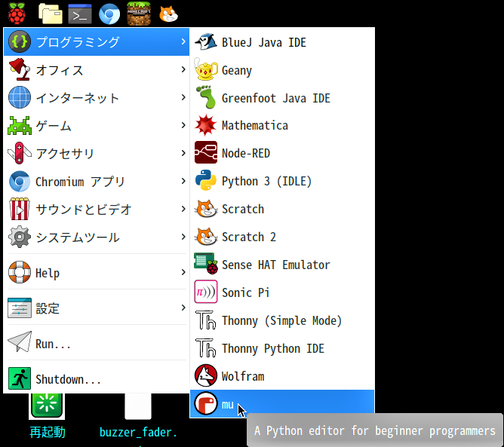Click the Scratch 2 cat icon
Screen dimensions: 504x447
[206, 237]
